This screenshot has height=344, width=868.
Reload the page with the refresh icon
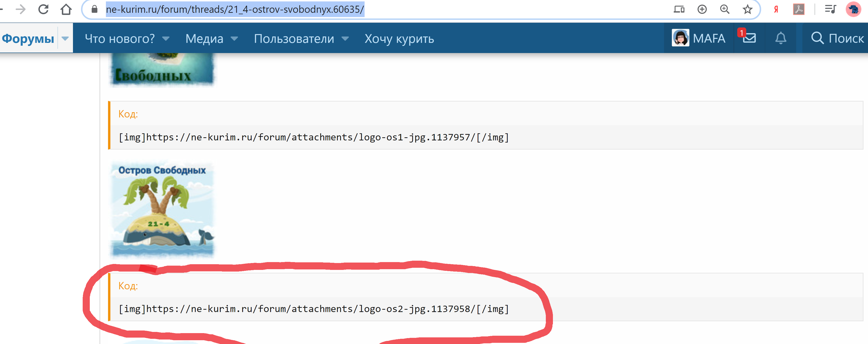(43, 9)
